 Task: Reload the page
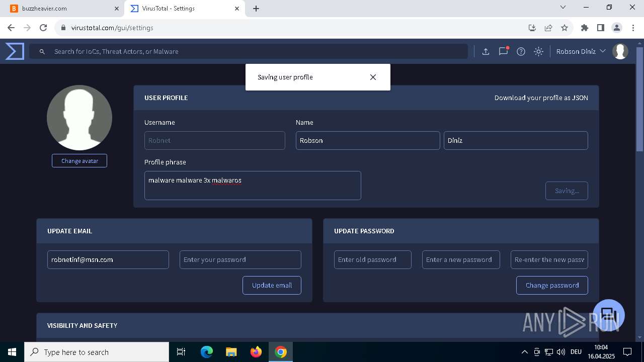pyautogui.click(x=43, y=28)
